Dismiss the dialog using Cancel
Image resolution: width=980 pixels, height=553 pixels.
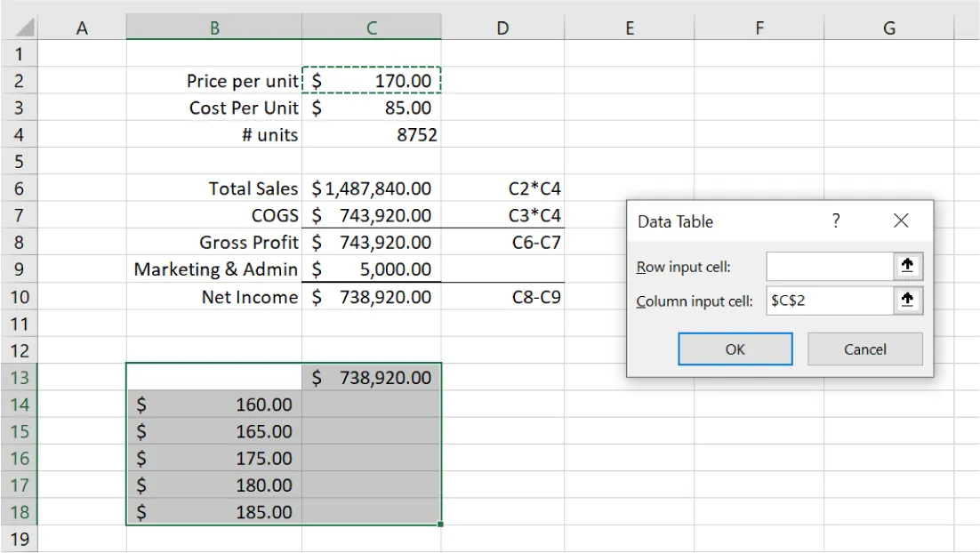click(x=864, y=349)
